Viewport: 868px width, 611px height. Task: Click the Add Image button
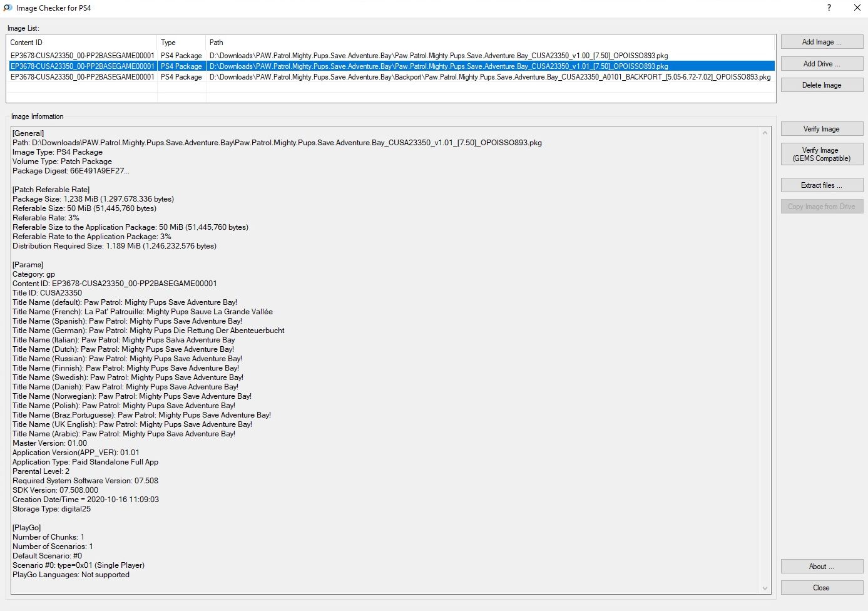pyautogui.click(x=822, y=42)
